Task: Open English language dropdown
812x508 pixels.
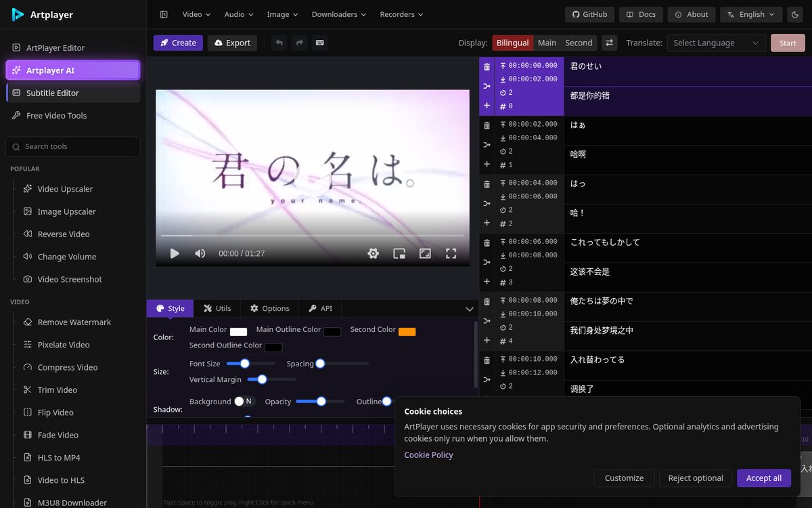Action: tap(751, 14)
